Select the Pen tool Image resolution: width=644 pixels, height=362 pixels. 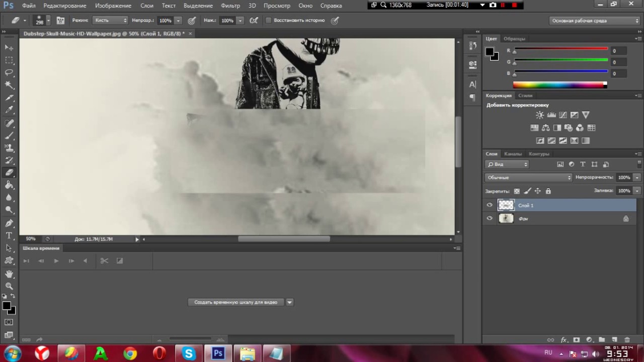pos(9,223)
